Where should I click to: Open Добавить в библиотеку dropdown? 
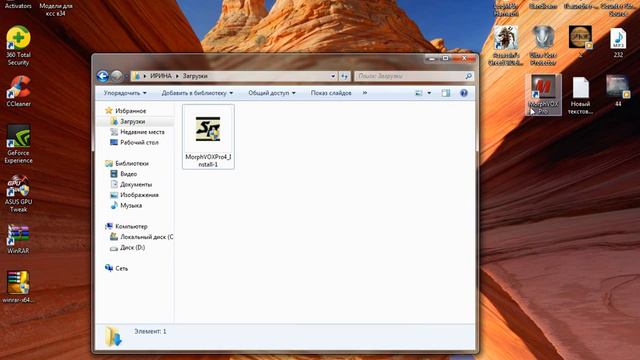pos(198,93)
